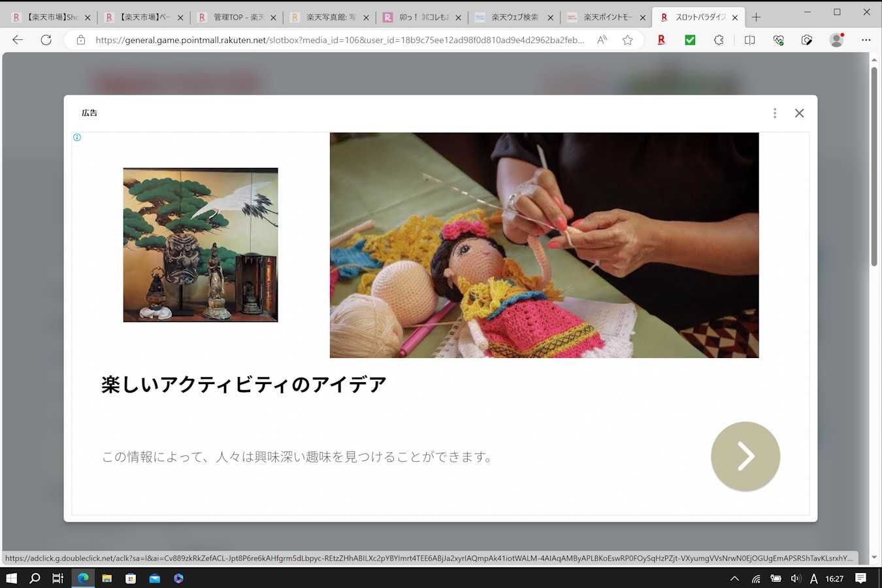Open the Extensions puzzle piece menu
The height and width of the screenshot is (588, 882).
pyautogui.click(x=719, y=40)
